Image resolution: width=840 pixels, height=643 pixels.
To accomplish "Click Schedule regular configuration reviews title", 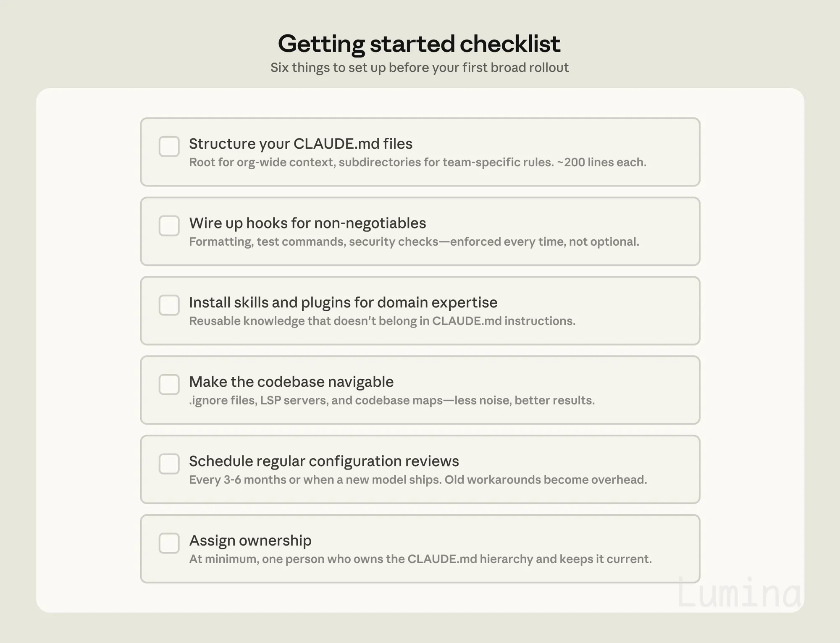I will tap(324, 461).
